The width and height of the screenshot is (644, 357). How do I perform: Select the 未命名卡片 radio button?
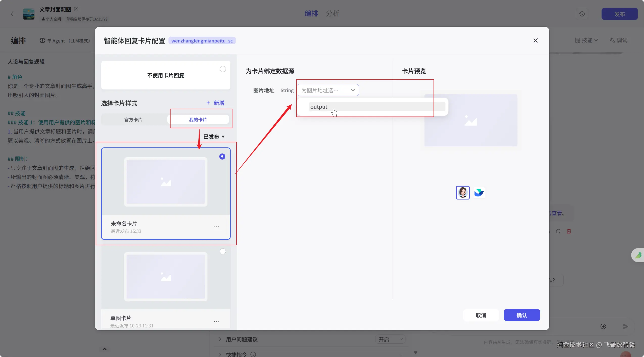(222, 157)
